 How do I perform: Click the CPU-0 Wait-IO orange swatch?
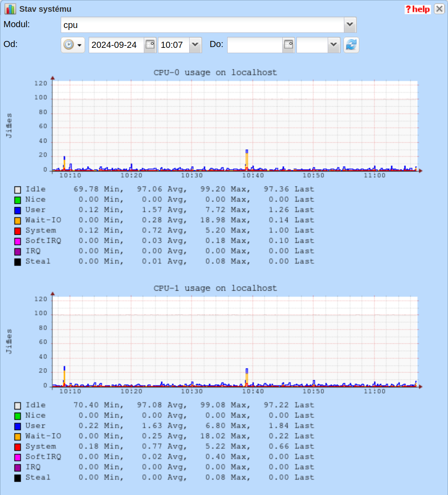click(17, 221)
